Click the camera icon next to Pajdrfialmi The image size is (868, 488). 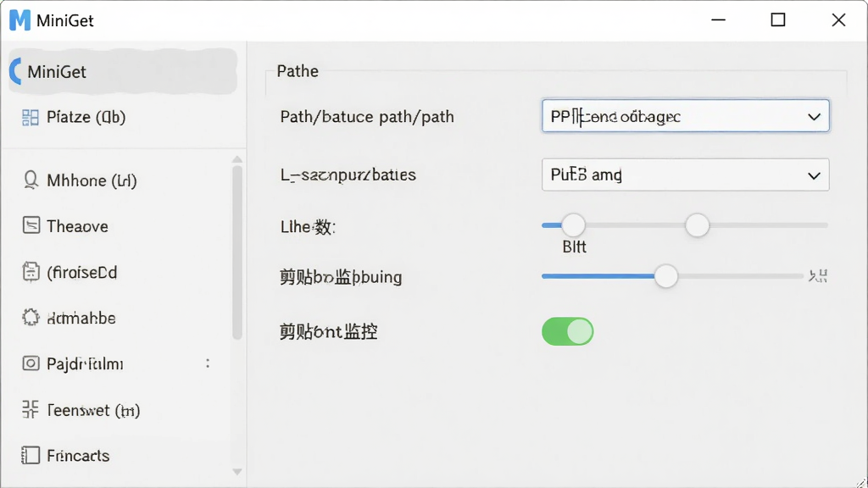point(31,363)
